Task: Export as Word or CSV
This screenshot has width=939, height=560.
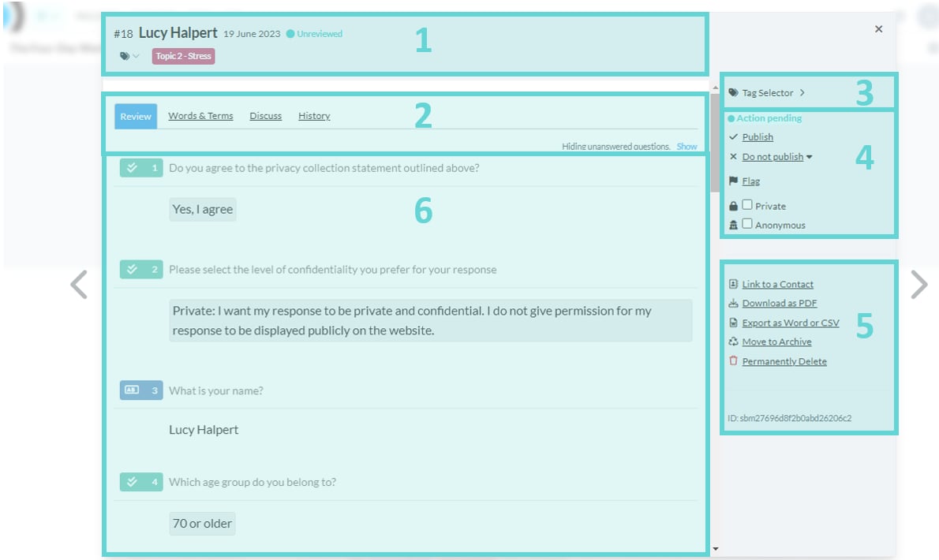Action: click(x=791, y=323)
